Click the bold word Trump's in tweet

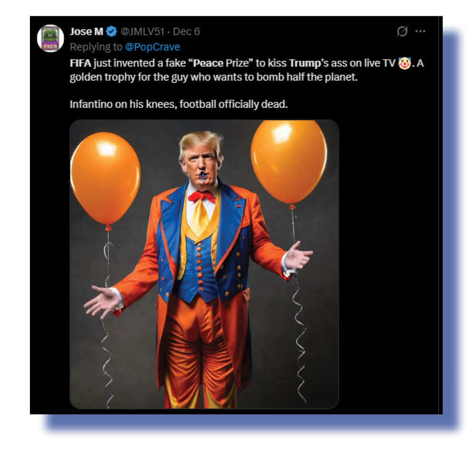tap(308, 63)
